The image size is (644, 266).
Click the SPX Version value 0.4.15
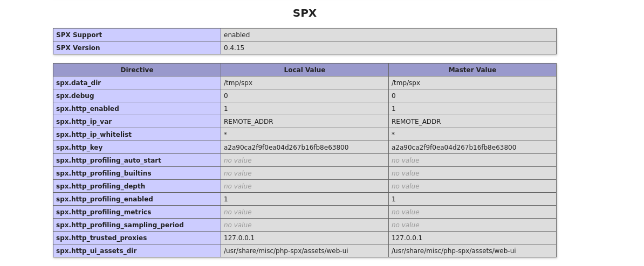tap(234, 48)
